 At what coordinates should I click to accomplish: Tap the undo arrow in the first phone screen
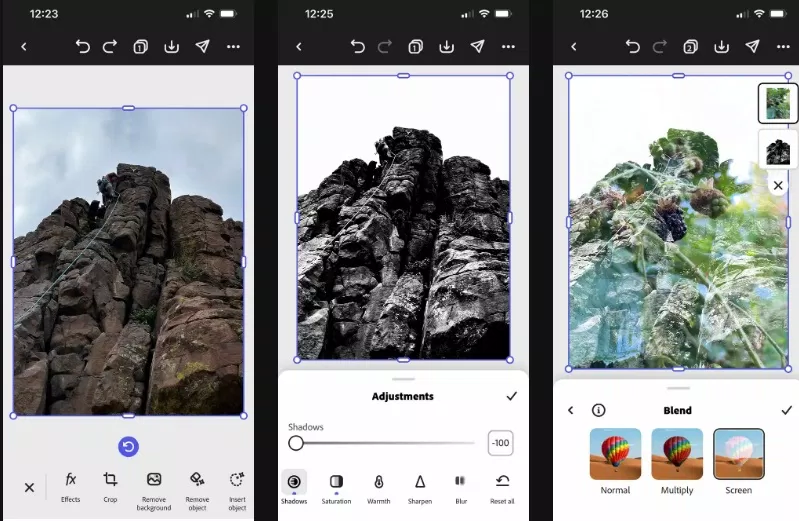coord(83,46)
